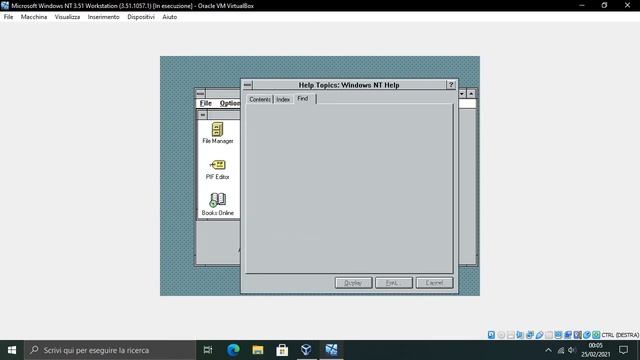Open VirtualBox Dispositivi menu
640x360 pixels.
pyautogui.click(x=141, y=17)
